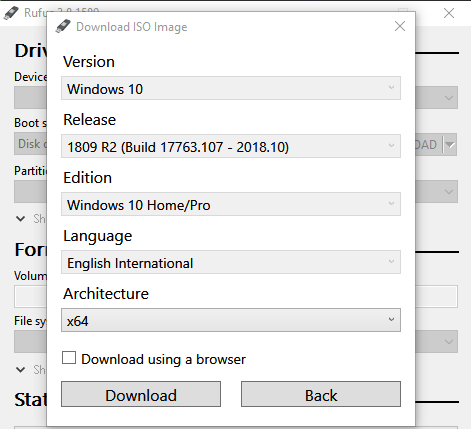Expand the Architecture x64 combo box
Viewport: 471px width, 429px height.
coord(231,320)
